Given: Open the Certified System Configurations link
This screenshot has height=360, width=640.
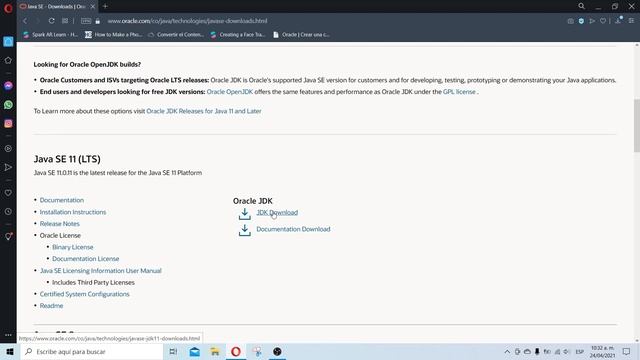Looking at the screenshot, I should 84,294.
